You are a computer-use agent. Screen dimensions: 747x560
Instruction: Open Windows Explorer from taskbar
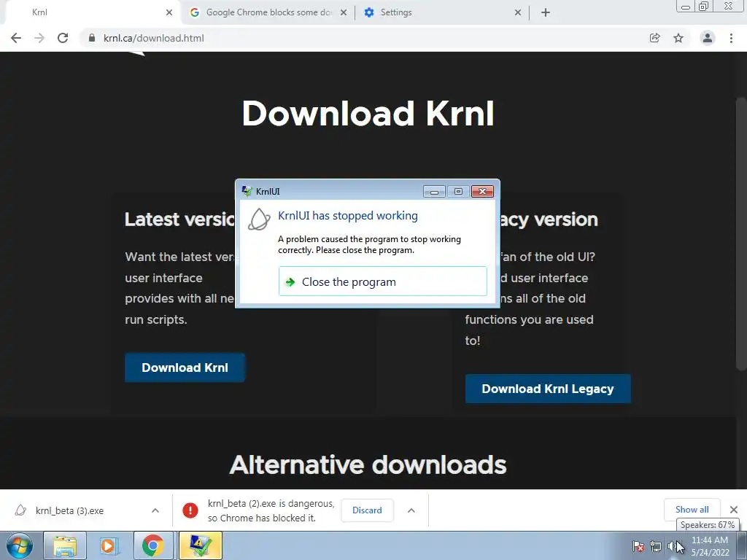point(65,545)
